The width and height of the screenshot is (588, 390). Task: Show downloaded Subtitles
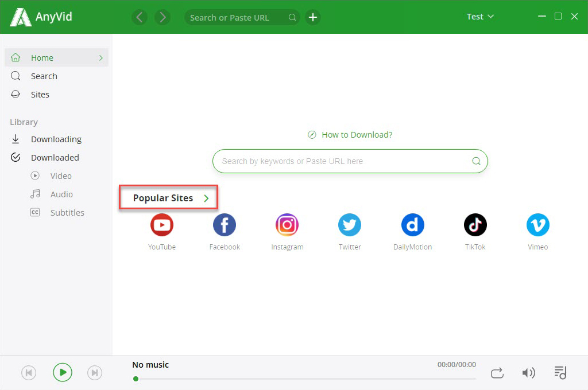point(57,213)
